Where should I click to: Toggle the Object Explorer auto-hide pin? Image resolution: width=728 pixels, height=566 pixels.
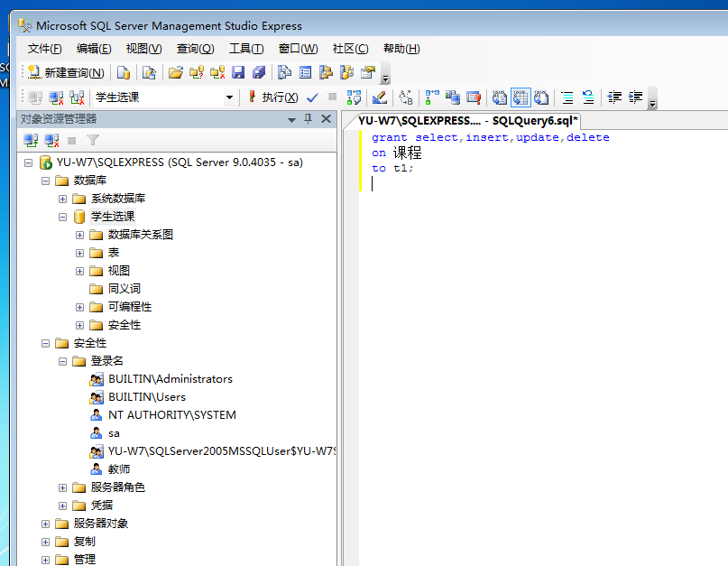[308, 119]
